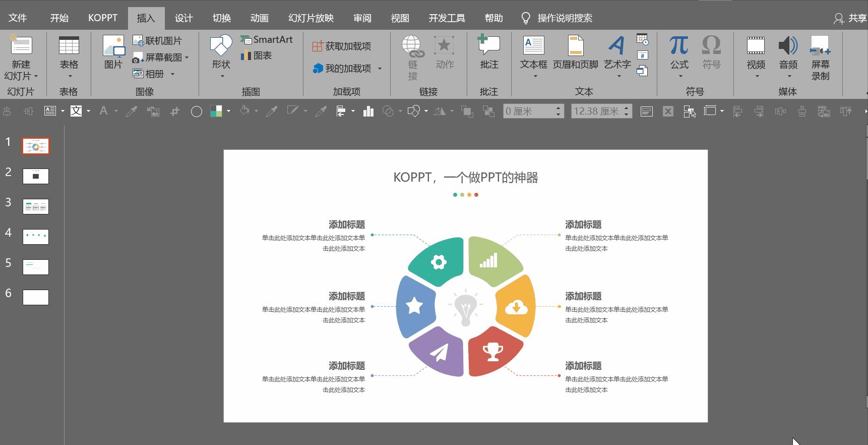Image resolution: width=868 pixels, height=445 pixels.
Task: Select slide 3 thumbnail in panel
Action: click(x=36, y=206)
